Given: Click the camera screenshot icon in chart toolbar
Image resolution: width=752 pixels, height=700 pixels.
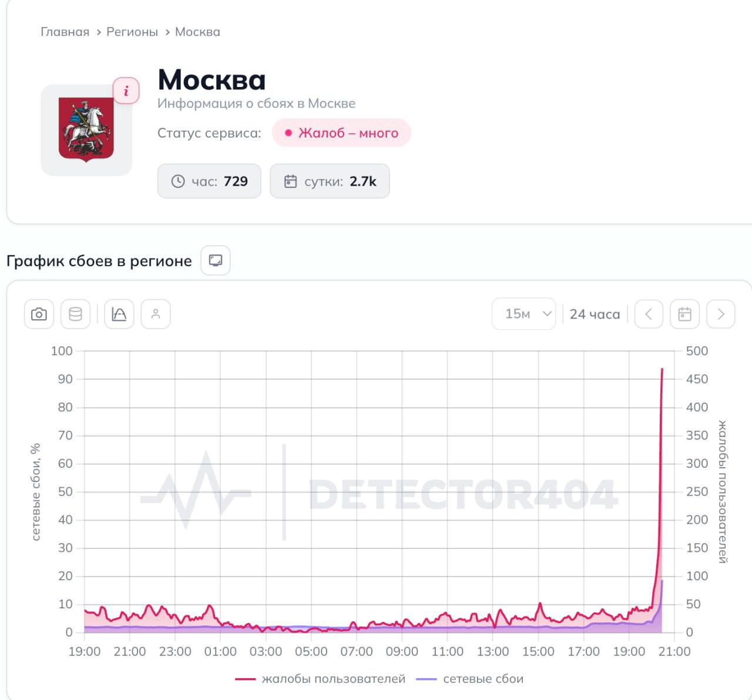Looking at the screenshot, I should pos(39,314).
